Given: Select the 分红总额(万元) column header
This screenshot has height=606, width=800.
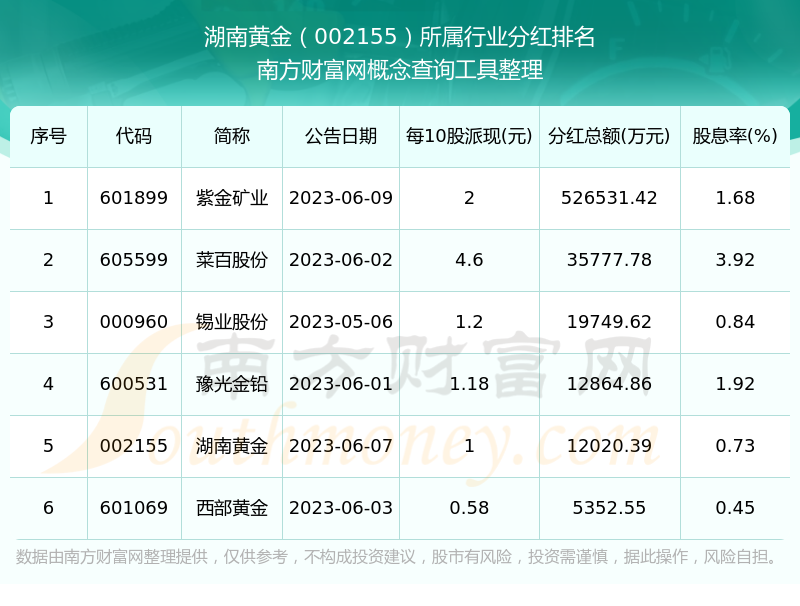Looking at the screenshot, I should coord(609,136).
